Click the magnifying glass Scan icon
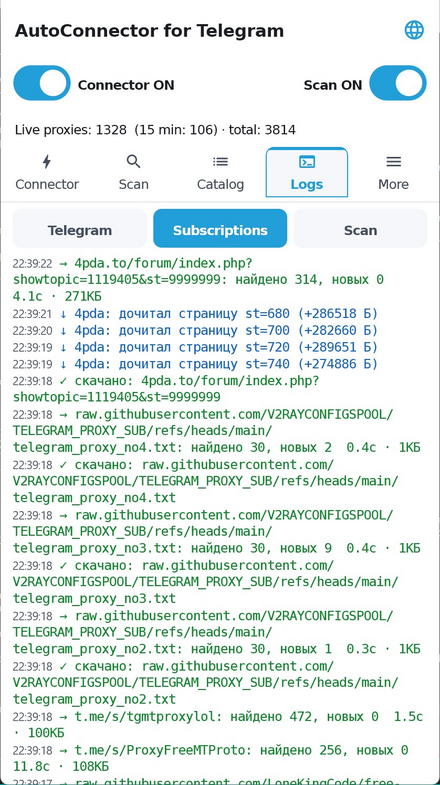The image size is (440, 785). (x=133, y=161)
